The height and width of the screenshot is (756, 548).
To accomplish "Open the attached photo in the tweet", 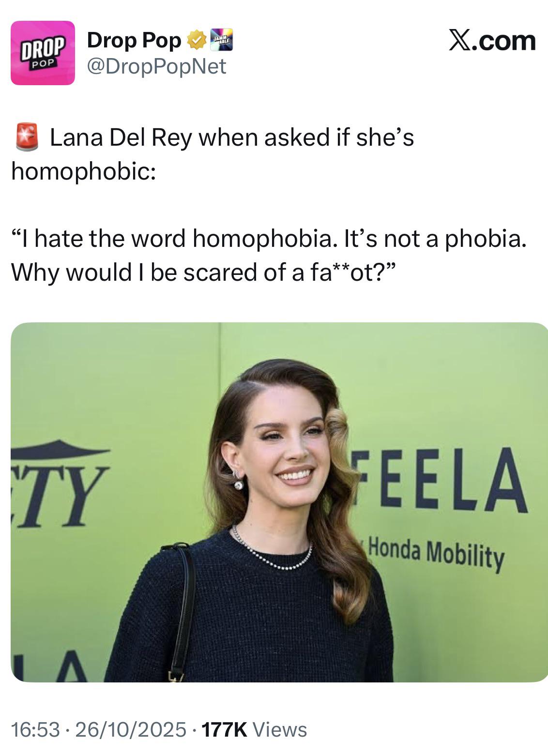I will (279, 502).
